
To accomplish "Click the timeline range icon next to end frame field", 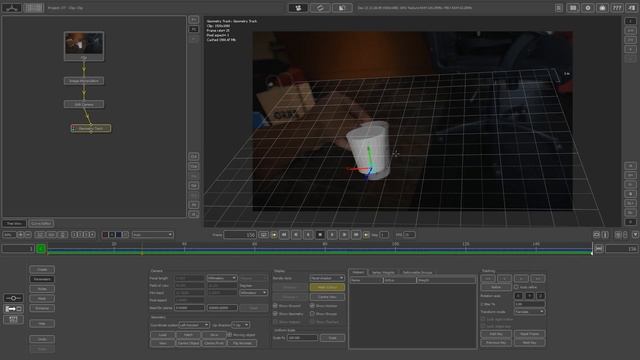I will [x=599, y=249].
